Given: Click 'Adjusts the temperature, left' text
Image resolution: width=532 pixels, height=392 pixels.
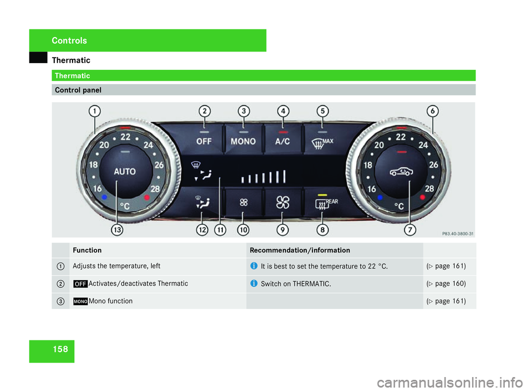Looking at the screenshot, I should pos(116,266).
